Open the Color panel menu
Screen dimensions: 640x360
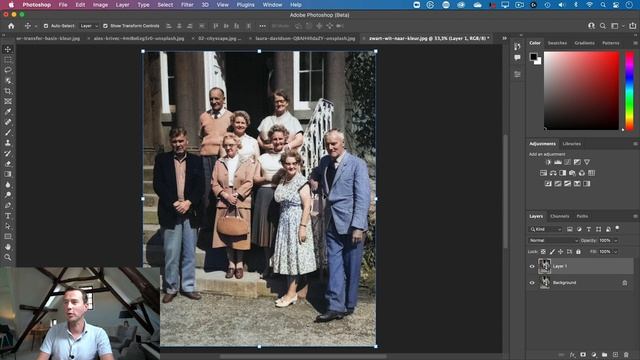pos(635,43)
